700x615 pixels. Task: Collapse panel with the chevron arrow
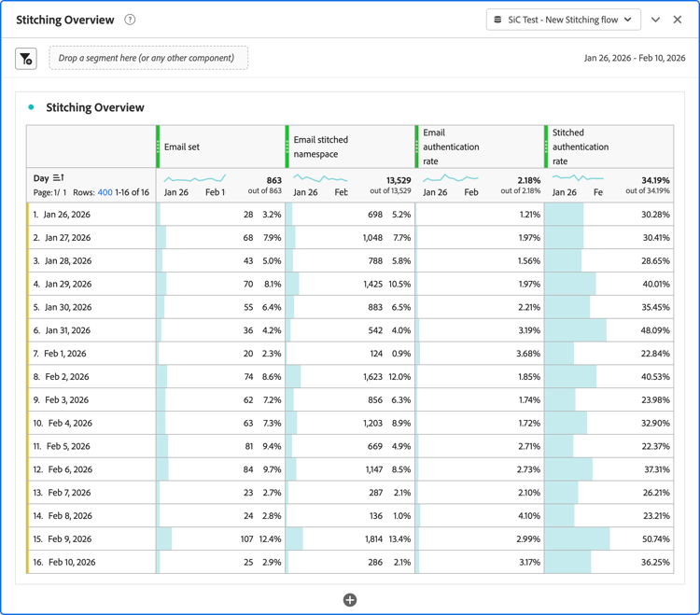point(655,20)
